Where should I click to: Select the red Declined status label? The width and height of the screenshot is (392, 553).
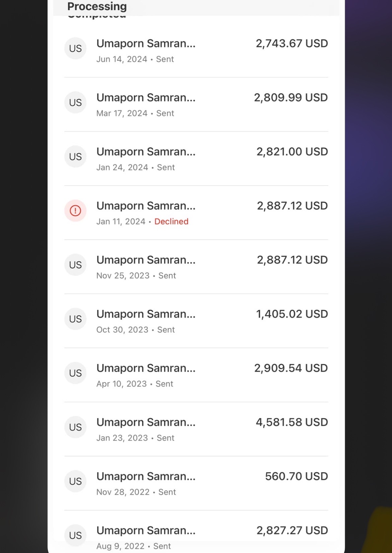[171, 222]
